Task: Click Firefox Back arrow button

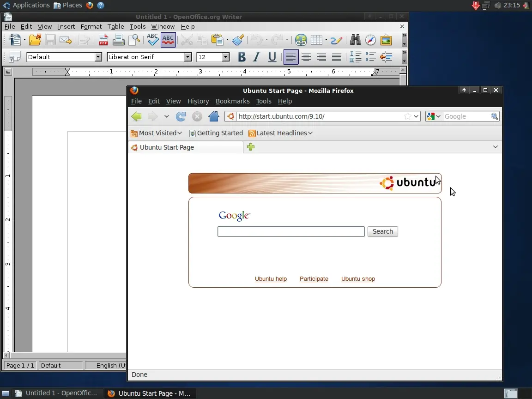Action: click(x=136, y=116)
